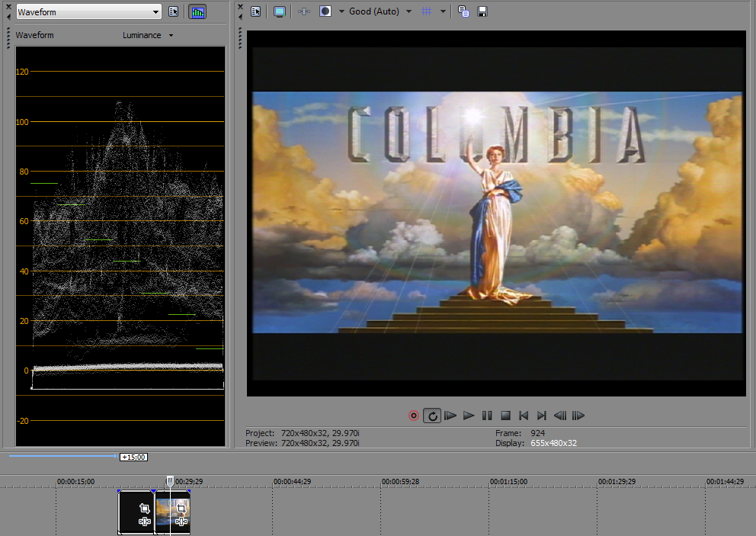Close the Video Scopes panel
Screen dimensions: 756x536
pos(8,6)
